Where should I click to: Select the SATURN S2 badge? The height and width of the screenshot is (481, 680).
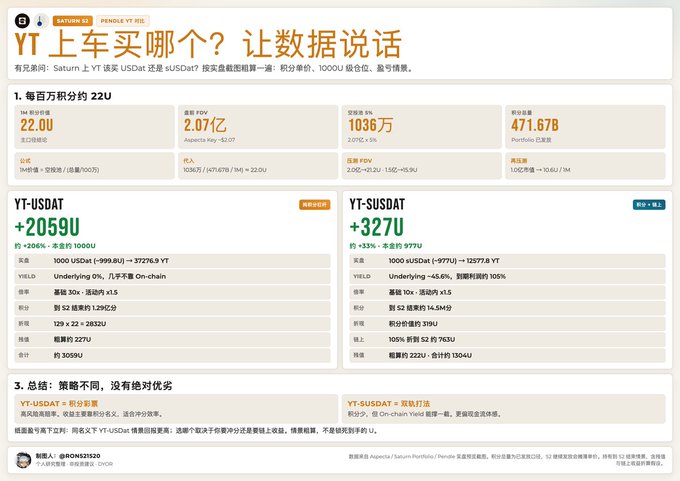[x=72, y=21]
